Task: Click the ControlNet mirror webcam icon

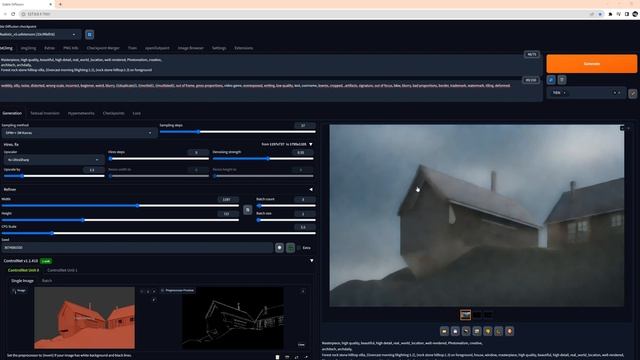Action: tap(297, 357)
